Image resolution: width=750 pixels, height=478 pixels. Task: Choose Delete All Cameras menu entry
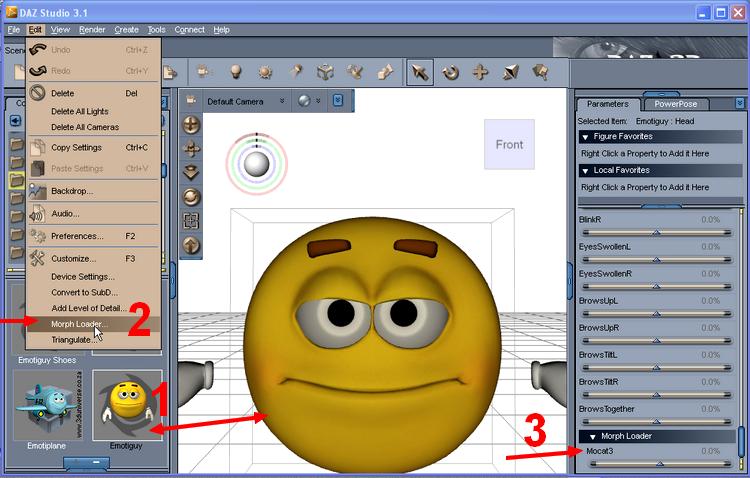tap(93, 127)
